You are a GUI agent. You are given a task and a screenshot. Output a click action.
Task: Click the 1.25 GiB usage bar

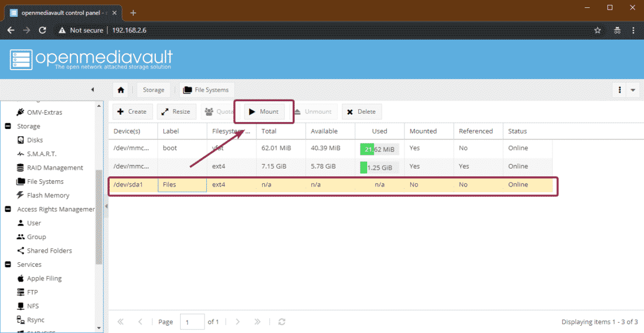pyautogui.click(x=380, y=167)
